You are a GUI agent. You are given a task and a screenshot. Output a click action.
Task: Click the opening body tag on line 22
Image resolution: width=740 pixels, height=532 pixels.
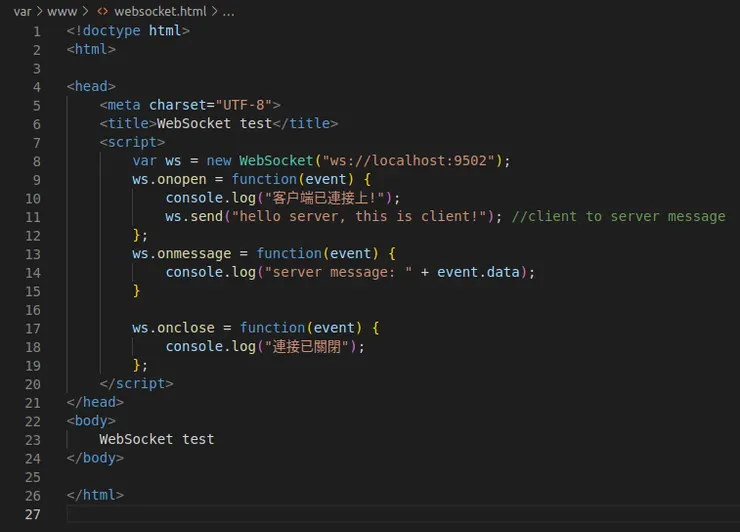(x=91, y=421)
